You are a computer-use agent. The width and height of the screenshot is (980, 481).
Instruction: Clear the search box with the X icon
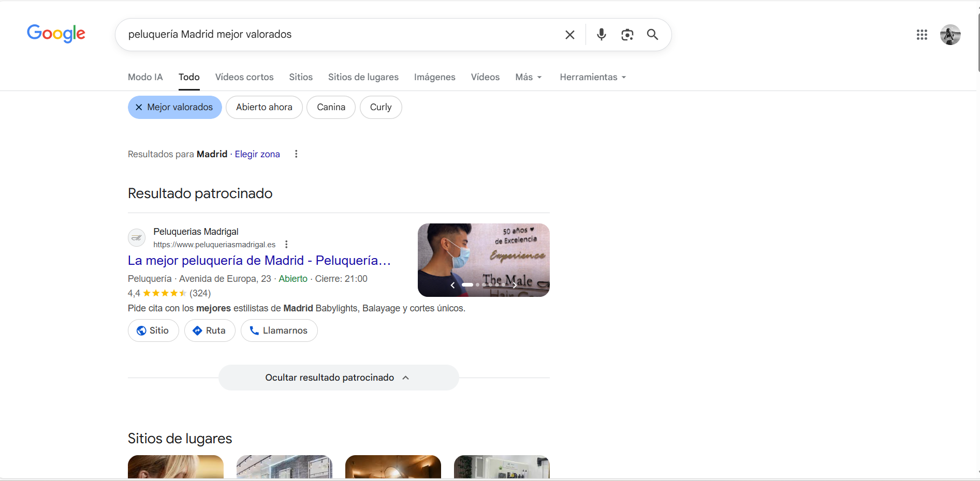[569, 35]
